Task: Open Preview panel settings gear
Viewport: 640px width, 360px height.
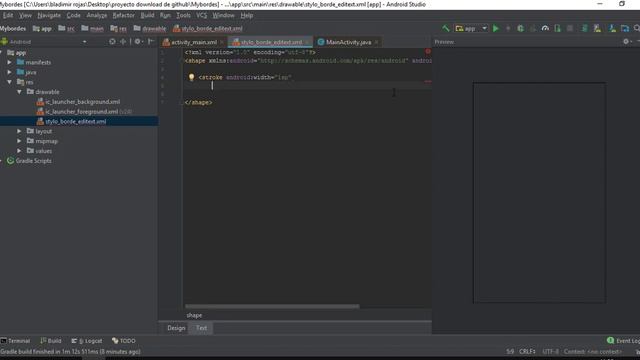Action: pos(627,42)
